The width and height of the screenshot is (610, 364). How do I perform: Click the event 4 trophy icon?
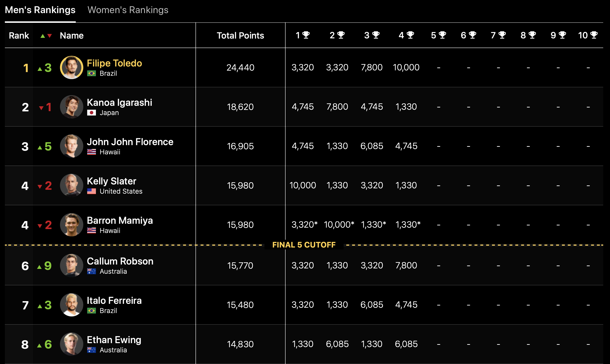[x=410, y=35]
